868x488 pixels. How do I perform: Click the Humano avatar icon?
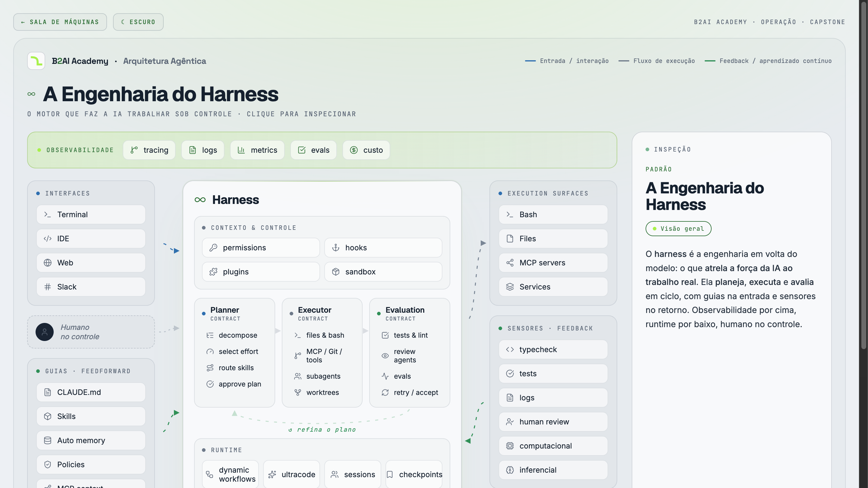[45, 332]
